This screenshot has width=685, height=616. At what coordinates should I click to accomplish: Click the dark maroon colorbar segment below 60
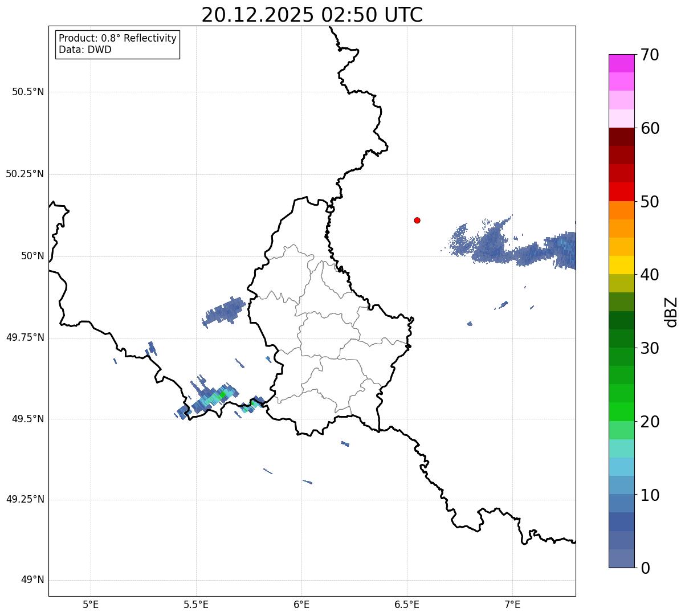(x=621, y=137)
